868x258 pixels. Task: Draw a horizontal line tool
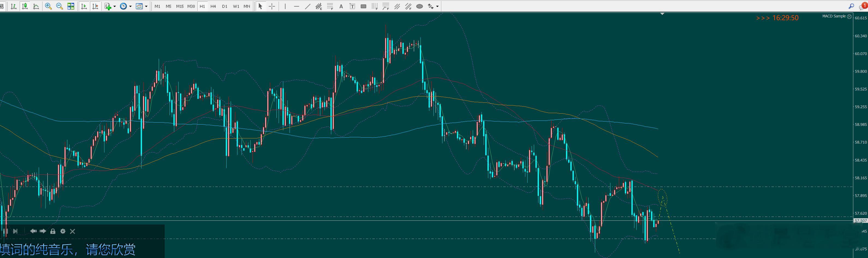pos(297,6)
